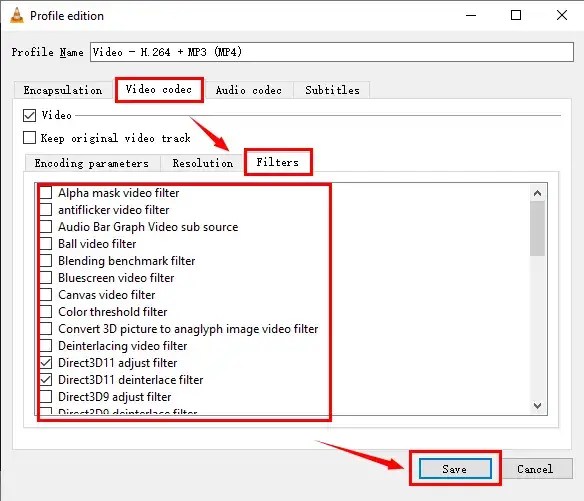Check Deinterlacing video filter
Screen dimensions: 584x501
[46, 346]
